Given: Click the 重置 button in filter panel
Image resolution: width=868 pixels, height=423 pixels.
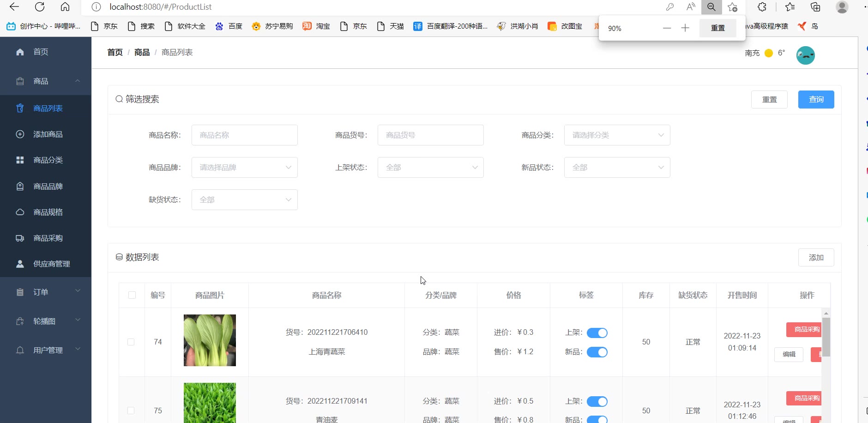Looking at the screenshot, I should 769,99.
